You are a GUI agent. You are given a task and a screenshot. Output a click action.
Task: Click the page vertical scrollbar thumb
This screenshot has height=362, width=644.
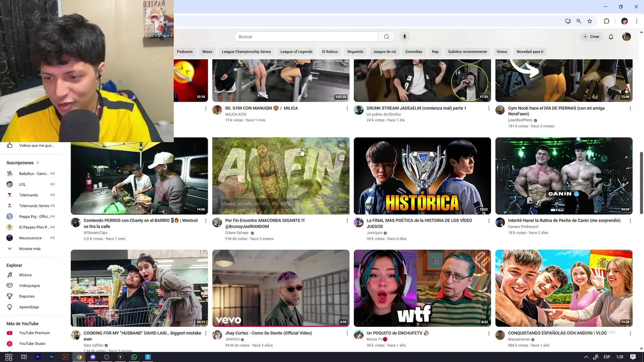tap(641, 182)
